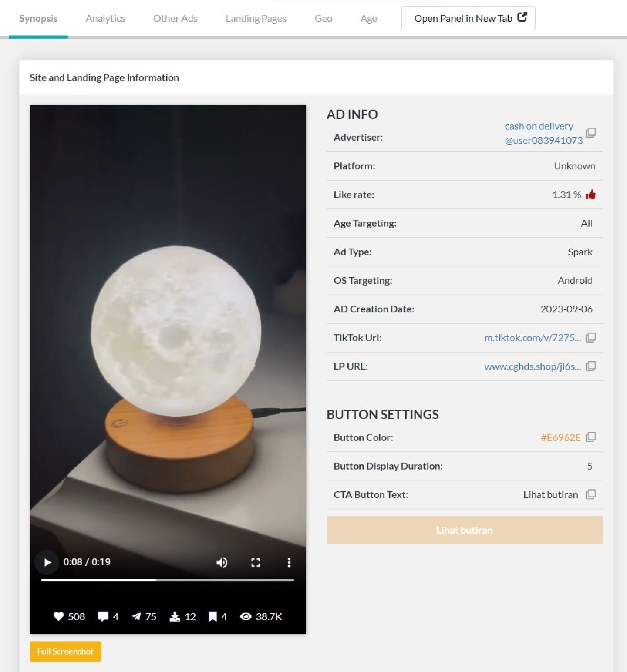Click the Full Screenshot button
Viewport: 627px width, 672px height.
coord(65,652)
